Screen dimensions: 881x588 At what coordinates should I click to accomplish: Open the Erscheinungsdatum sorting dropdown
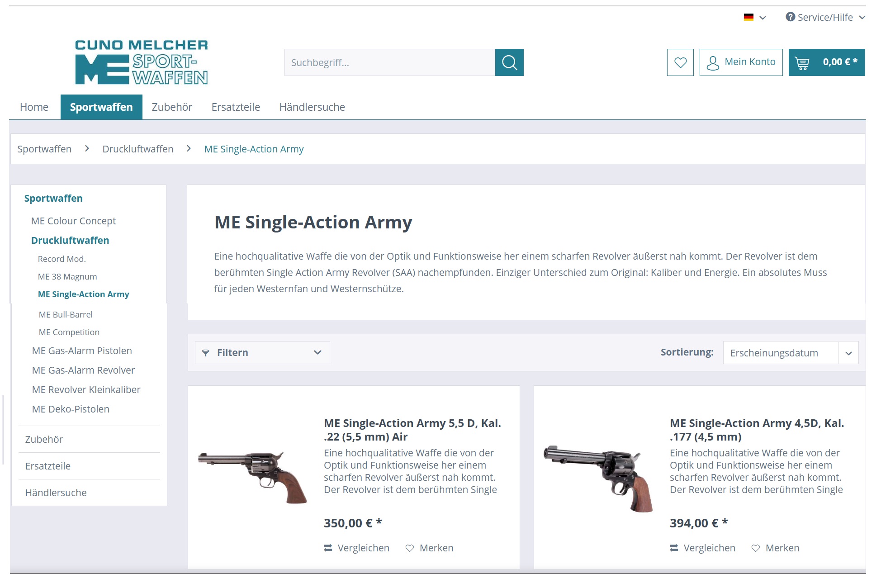point(791,352)
